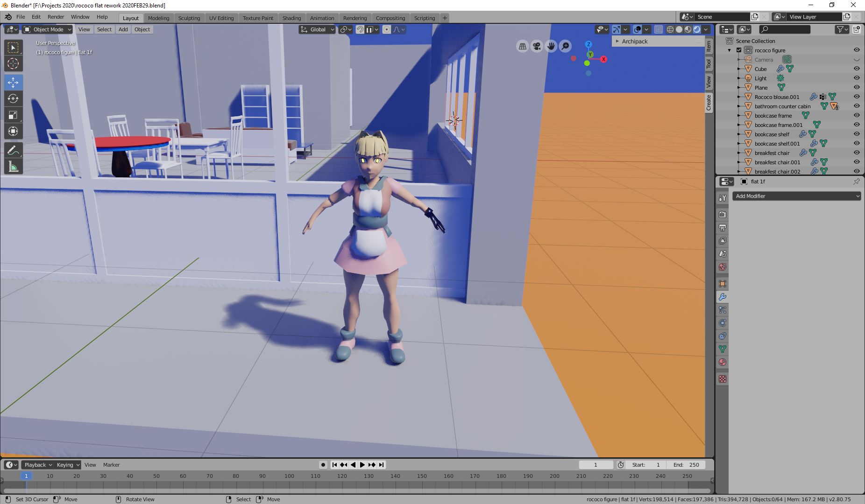Select the Select Box tool
Screen dimensions: 865x504
(13, 48)
